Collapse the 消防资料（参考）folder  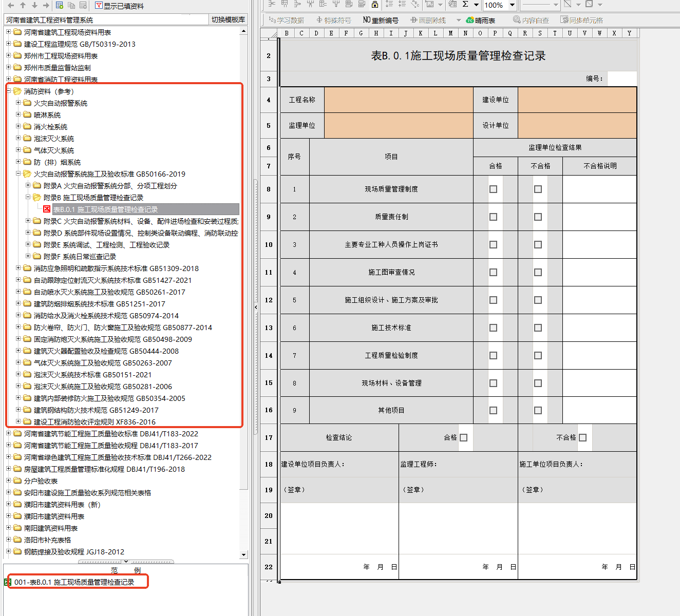coord(9,91)
